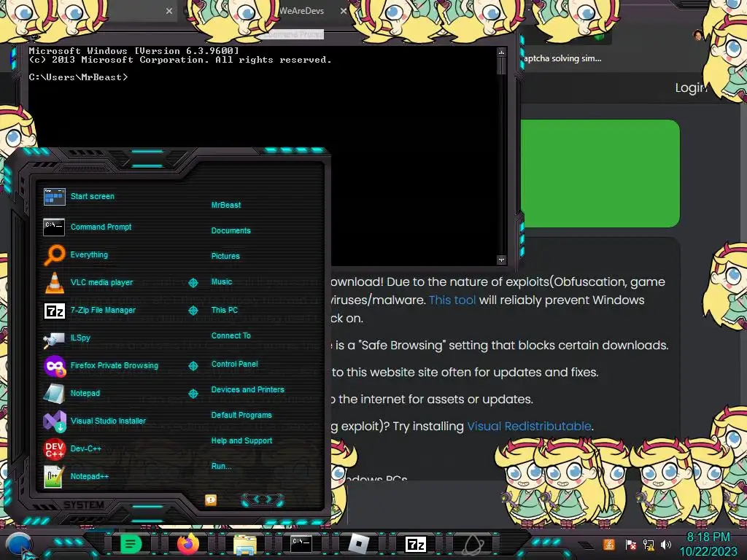
Task: Open 7-Zip from the taskbar
Action: 415,544
